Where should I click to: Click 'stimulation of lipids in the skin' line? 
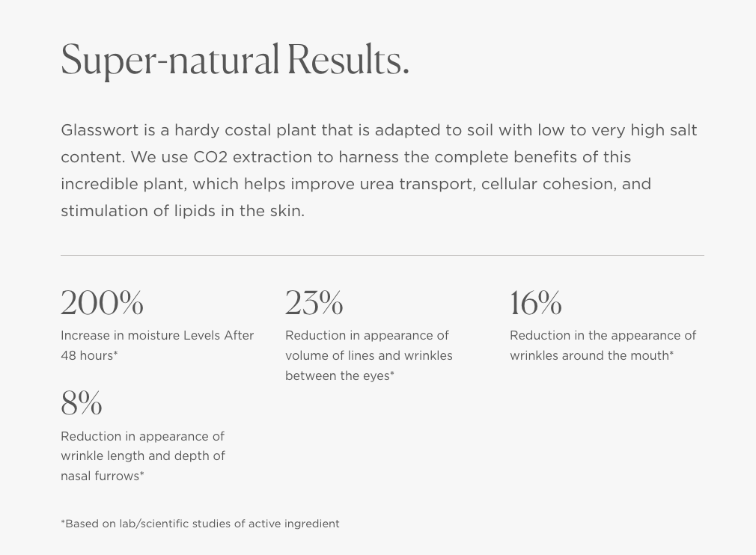(x=183, y=211)
